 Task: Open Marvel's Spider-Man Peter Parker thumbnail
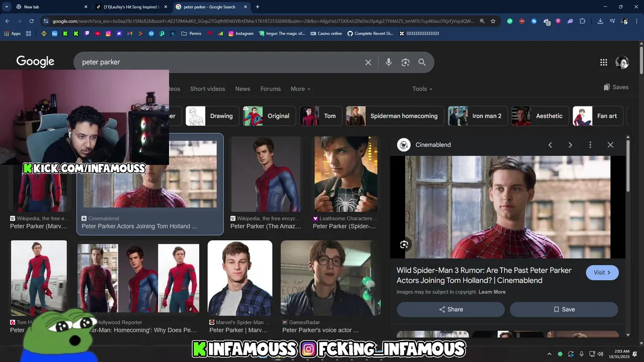tap(240, 278)
